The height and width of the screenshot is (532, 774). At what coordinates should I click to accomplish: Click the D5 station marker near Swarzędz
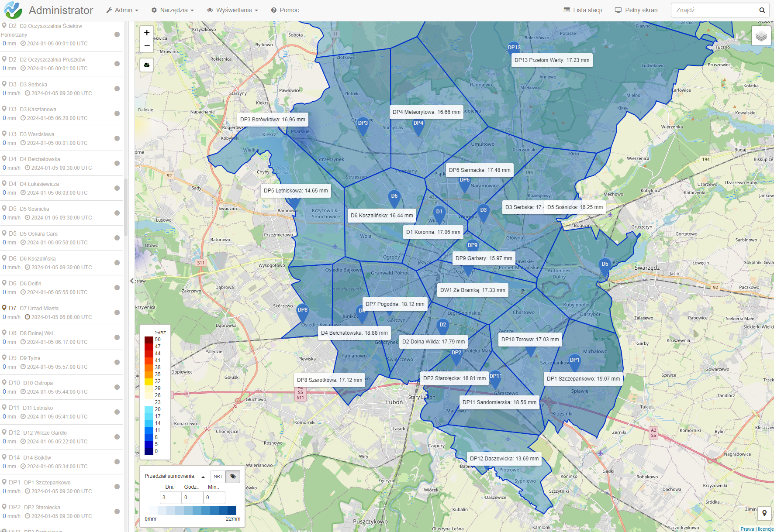click(605, 264)
